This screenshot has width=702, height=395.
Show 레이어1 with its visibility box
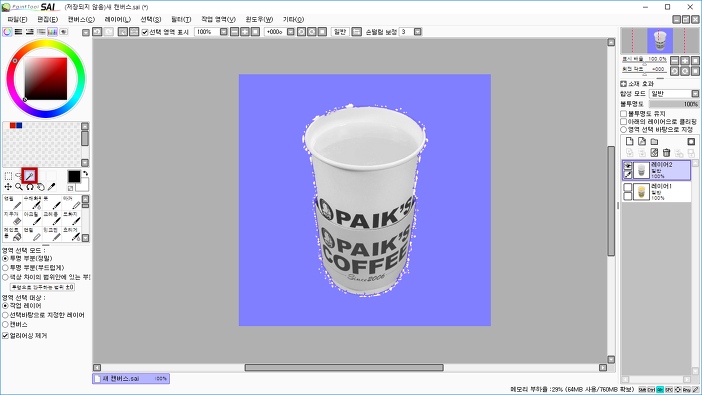coord(628,187)
